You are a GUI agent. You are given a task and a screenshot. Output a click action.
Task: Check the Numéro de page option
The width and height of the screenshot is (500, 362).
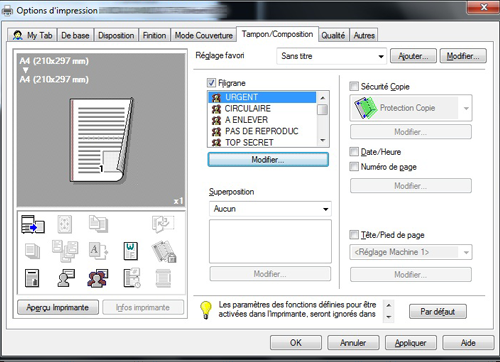pyautogui.click(x=354, y=166)
